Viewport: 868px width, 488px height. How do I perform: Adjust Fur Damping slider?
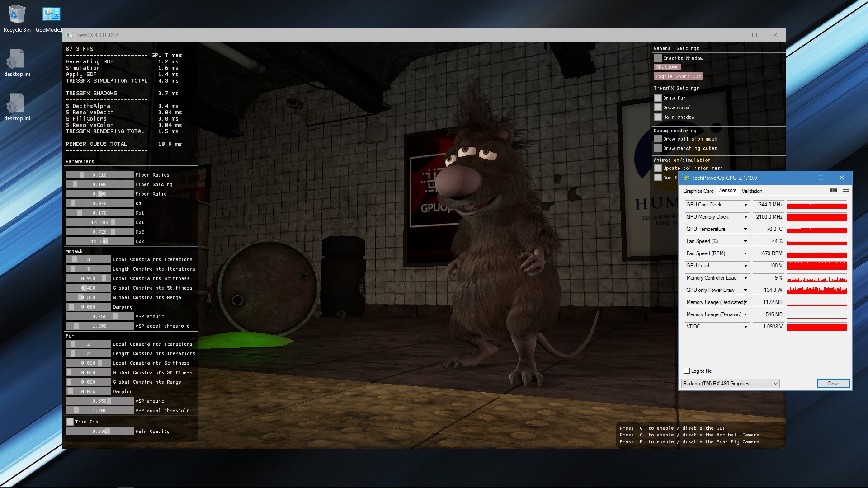(88, 391)
